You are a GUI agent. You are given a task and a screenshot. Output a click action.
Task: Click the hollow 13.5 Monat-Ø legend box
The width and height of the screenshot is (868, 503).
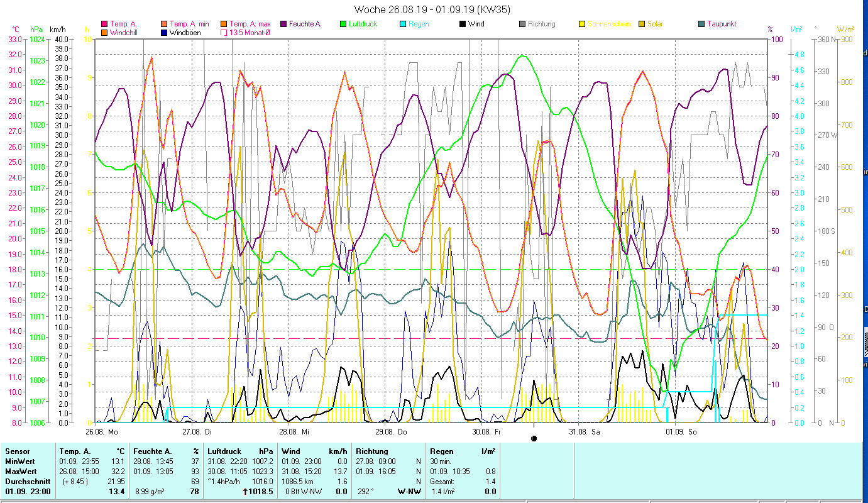pos(224,32)
